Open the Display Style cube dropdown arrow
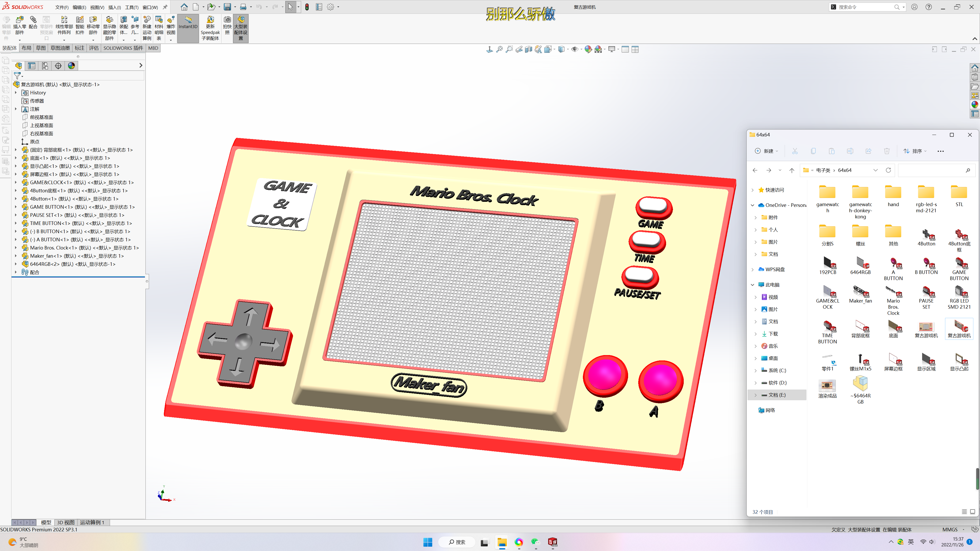 (x=568, y=49)
